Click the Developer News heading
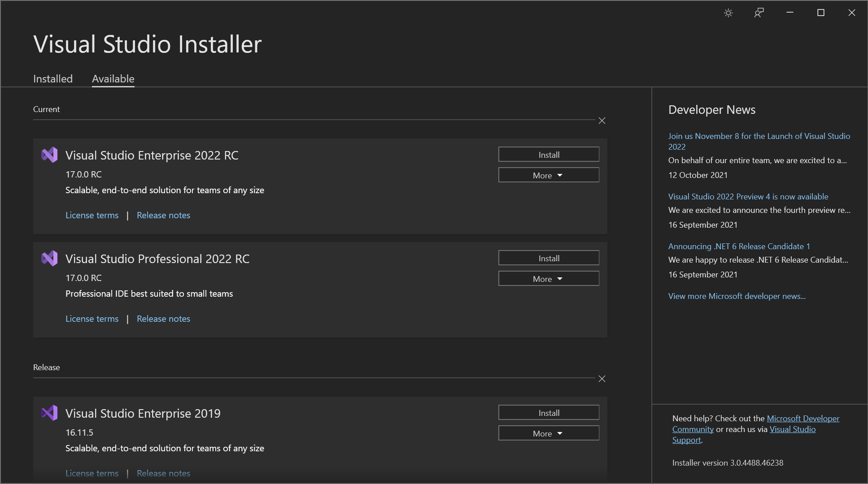 click(712, 110)
